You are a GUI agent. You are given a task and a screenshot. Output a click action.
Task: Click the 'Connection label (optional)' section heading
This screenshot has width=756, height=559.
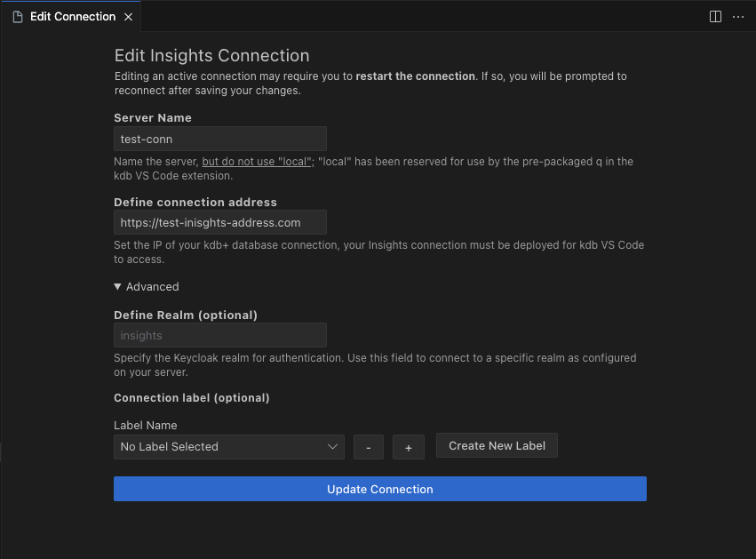[x=191, y=397]
